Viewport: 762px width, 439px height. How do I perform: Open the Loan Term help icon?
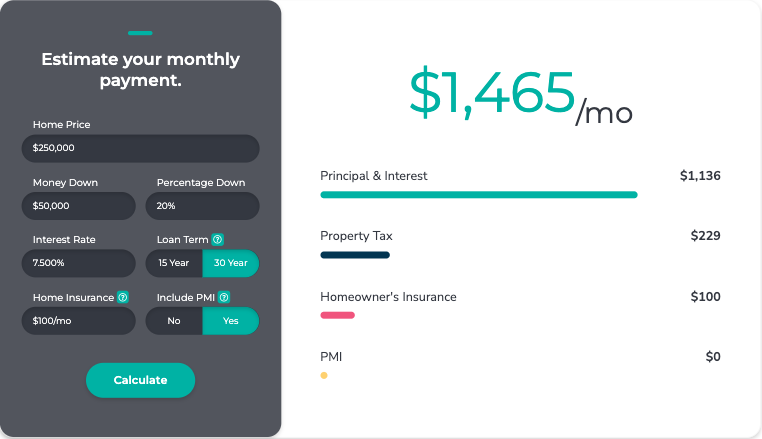pos(217,240)
